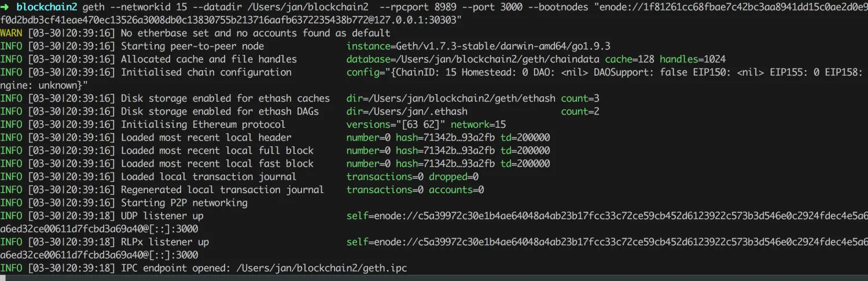
Task: Click the accounts=0 value
Action: [x=456, y=190]
